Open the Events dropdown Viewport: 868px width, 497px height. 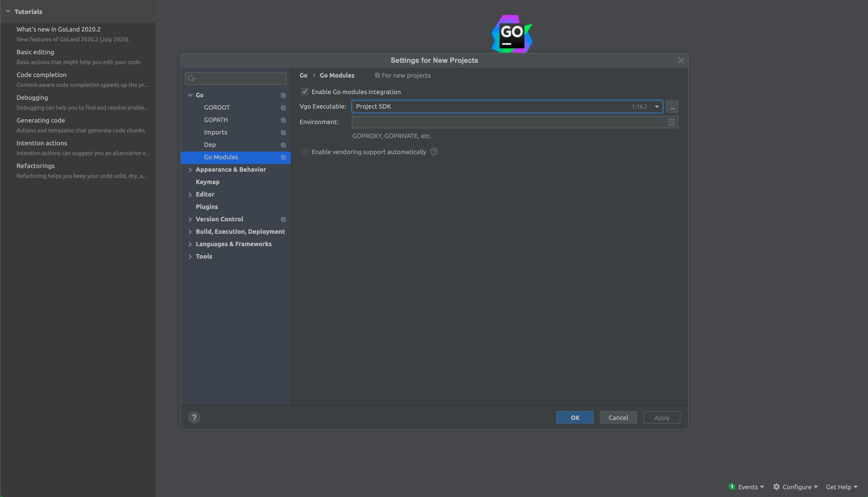751,487
